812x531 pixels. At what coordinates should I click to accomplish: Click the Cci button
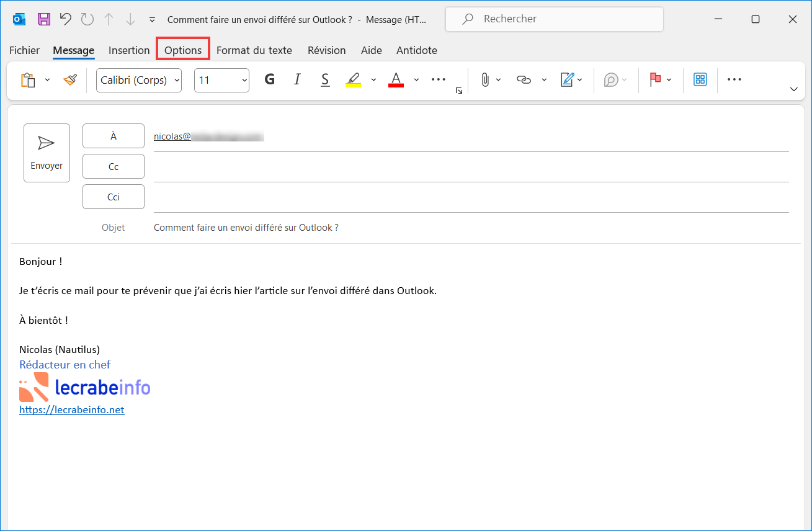114,197
